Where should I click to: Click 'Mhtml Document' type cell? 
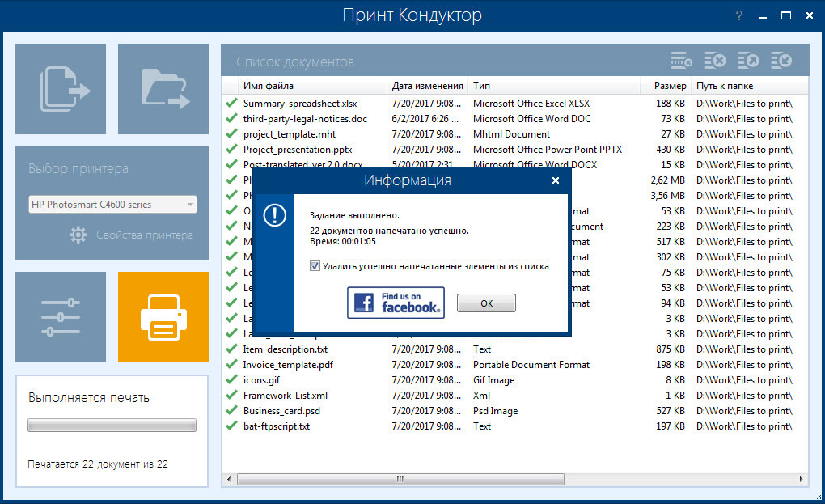511,134
